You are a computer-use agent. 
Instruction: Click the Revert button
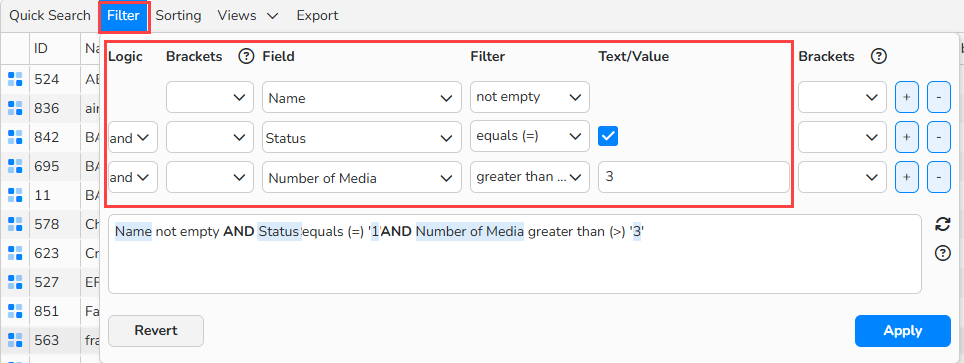click(x=156, y=331)
